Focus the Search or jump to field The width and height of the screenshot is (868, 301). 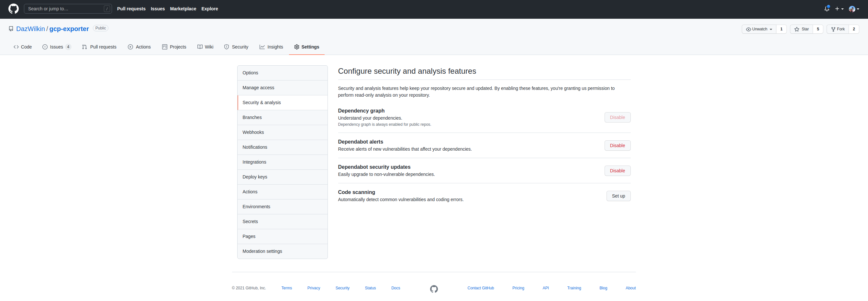pyautogui.click(x=68, y=9)
